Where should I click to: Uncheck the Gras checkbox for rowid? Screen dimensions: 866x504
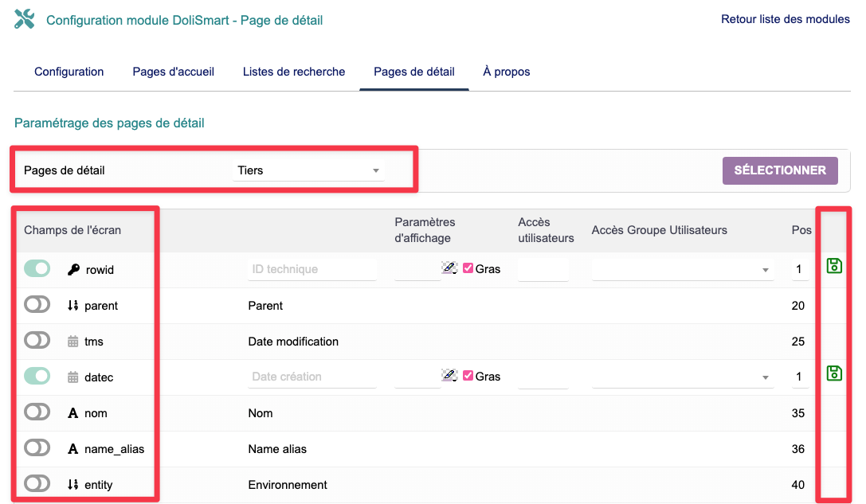[468, 268]
